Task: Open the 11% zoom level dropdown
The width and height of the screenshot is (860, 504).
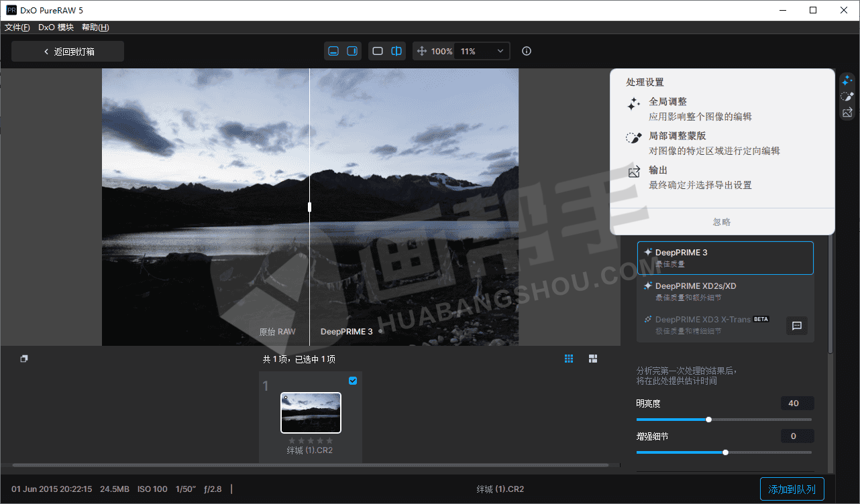Action: pos(482,51)
